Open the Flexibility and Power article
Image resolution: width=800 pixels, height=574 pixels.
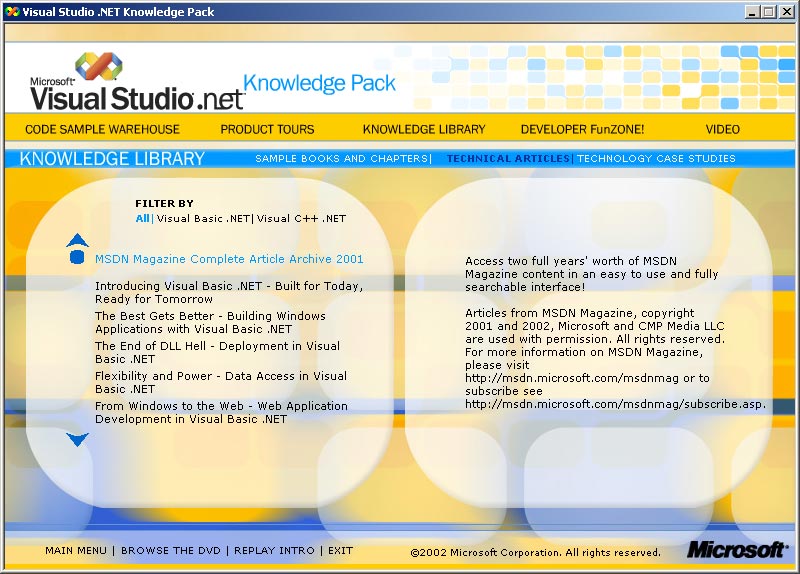(x=221, y=383)
